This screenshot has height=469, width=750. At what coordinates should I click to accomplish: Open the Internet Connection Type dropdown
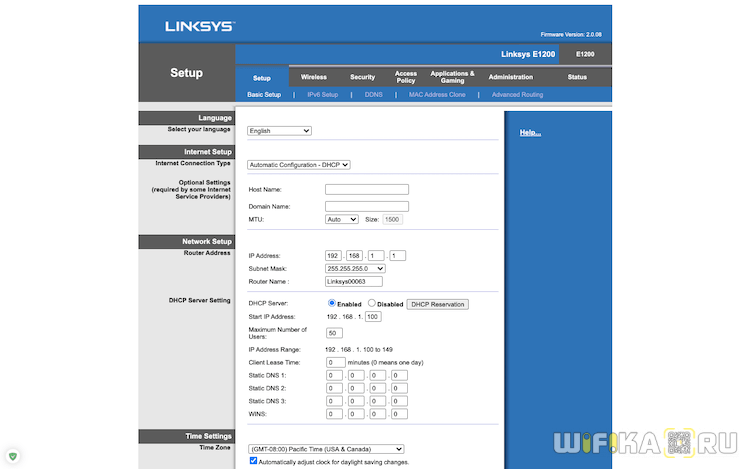click(x=298, y=165)
